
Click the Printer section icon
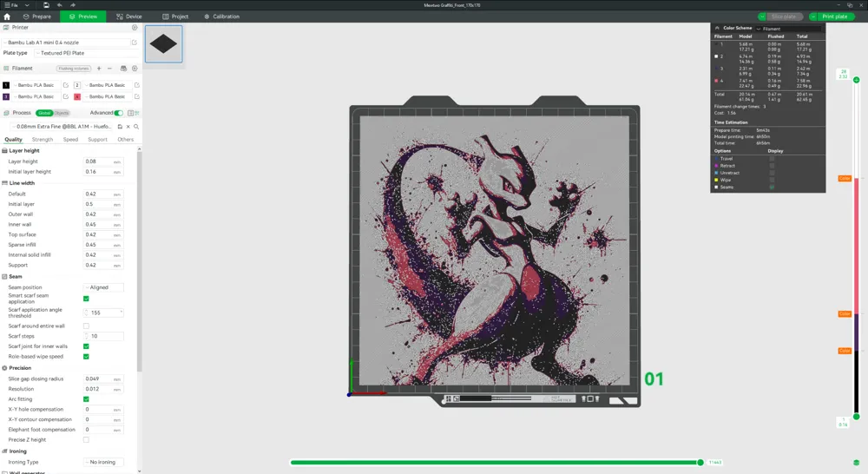(6, 27)
